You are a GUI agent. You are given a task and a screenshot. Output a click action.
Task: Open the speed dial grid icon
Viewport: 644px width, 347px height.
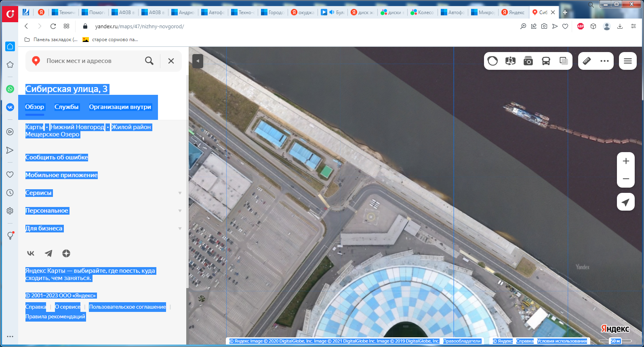pos(66,26)
